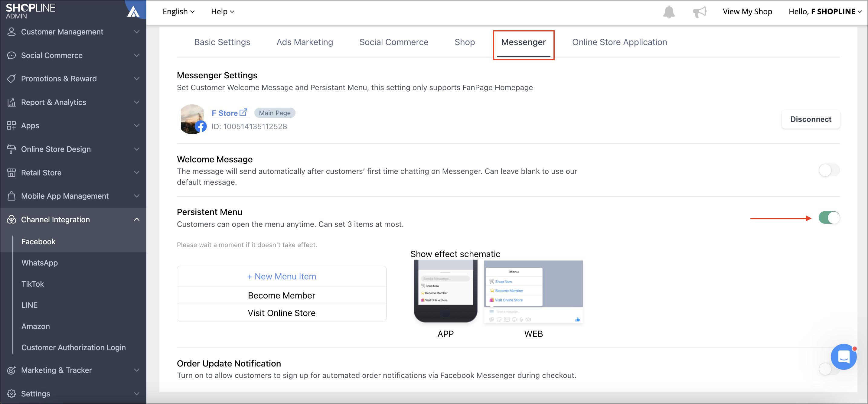
Task: Open the English language dropdown
Action: pyautogui.click(x=178, y=11)
